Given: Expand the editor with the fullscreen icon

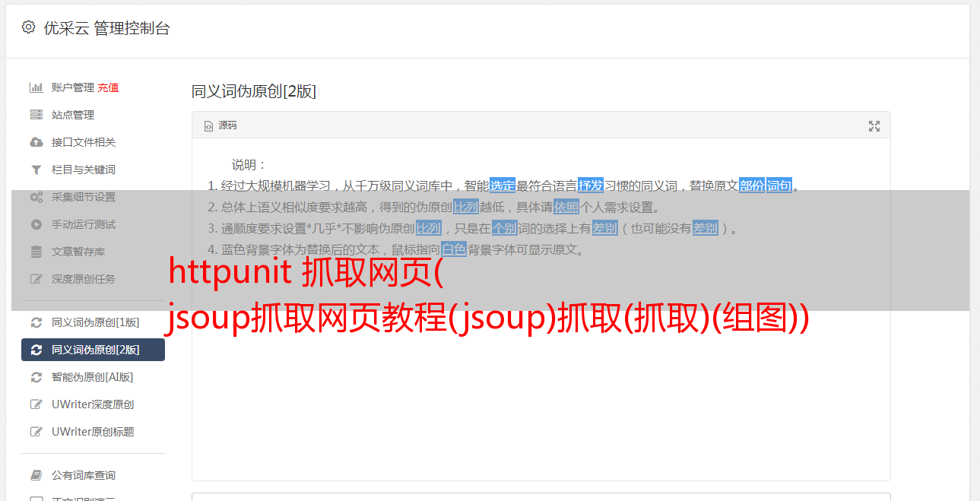Looking at the screenshot, I should pyautogui.click(x=874, y=126).
